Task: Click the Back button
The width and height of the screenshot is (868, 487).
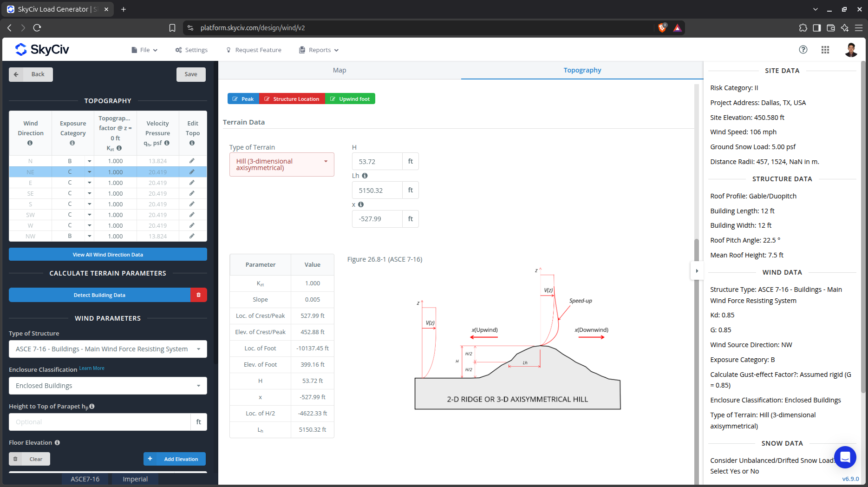Action: coord(31,74)
